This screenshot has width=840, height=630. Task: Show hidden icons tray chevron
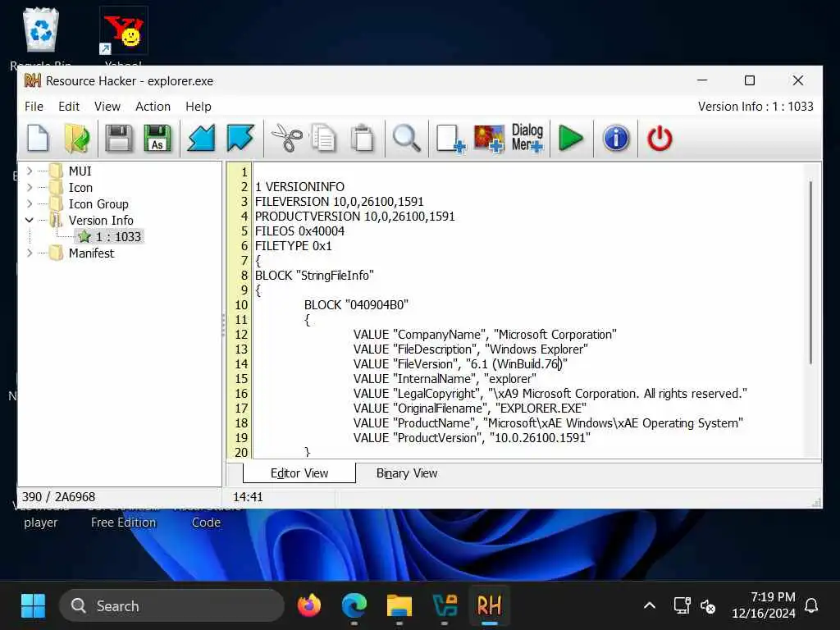[x=650, y=605]
